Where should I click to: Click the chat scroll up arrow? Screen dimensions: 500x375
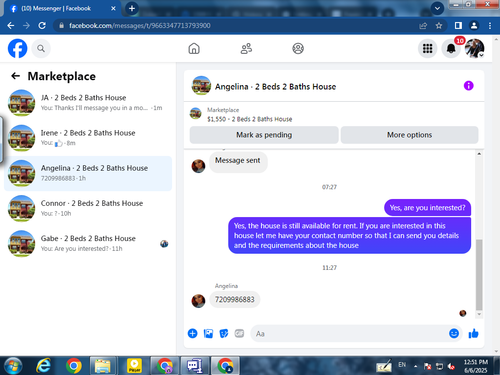(x=479, y=154)
